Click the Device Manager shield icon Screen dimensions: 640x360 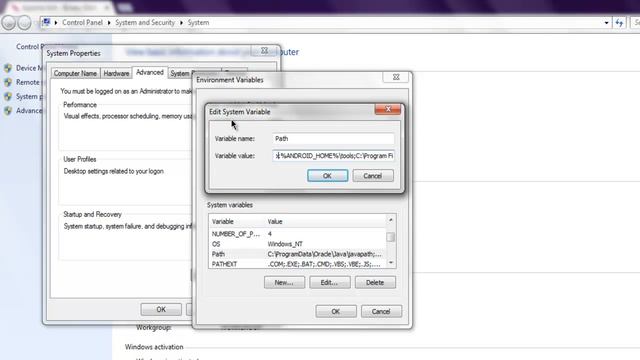coord(8,68)
